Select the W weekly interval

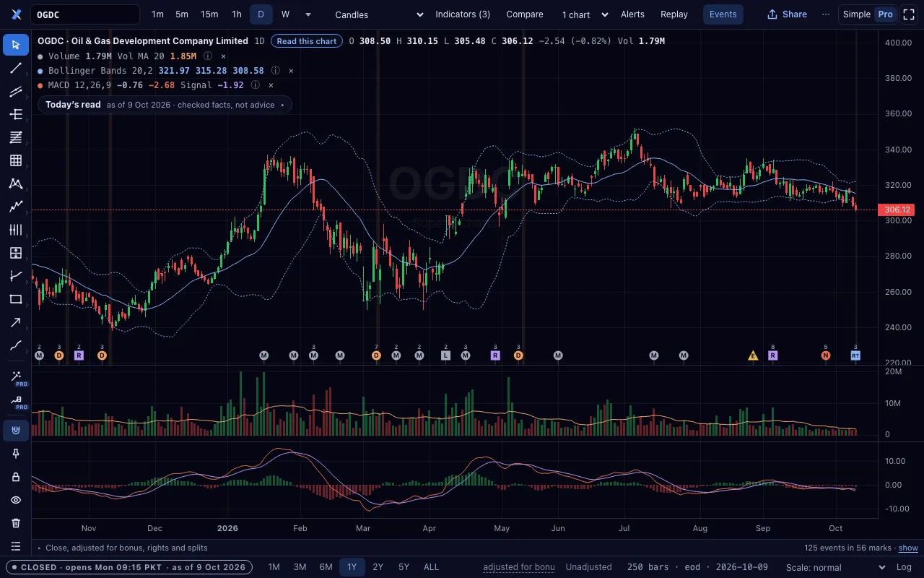[285, 14]
